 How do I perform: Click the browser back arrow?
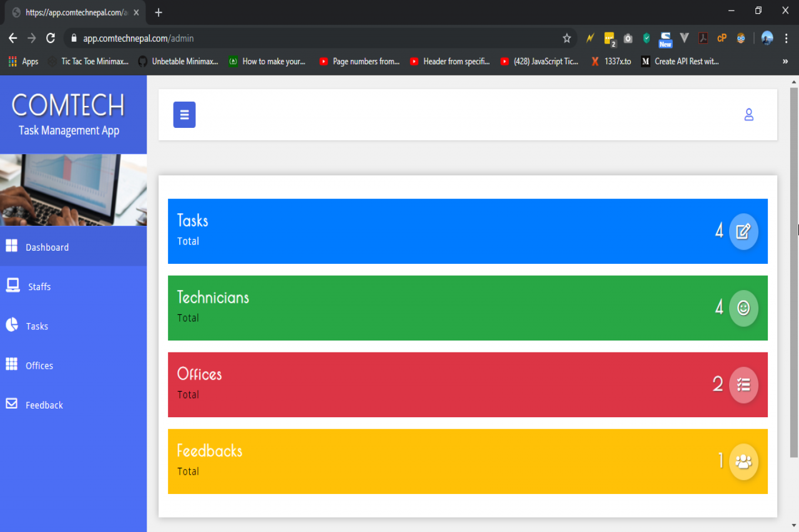pyautogui.click(x=12, y=39)
